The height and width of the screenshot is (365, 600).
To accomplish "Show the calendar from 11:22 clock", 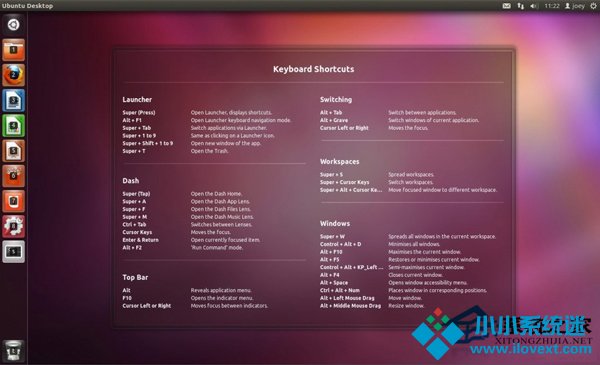I will [x=552, y=6].
